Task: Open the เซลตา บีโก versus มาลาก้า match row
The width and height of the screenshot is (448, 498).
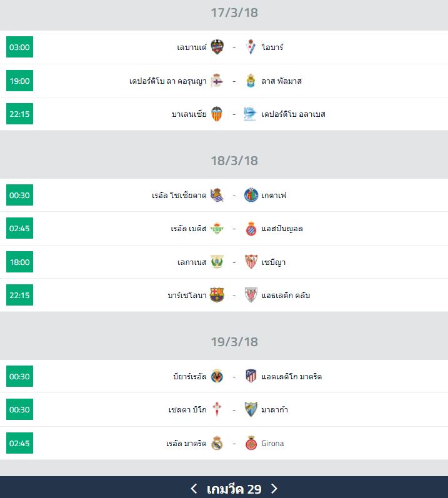Action: coord(232,410)
